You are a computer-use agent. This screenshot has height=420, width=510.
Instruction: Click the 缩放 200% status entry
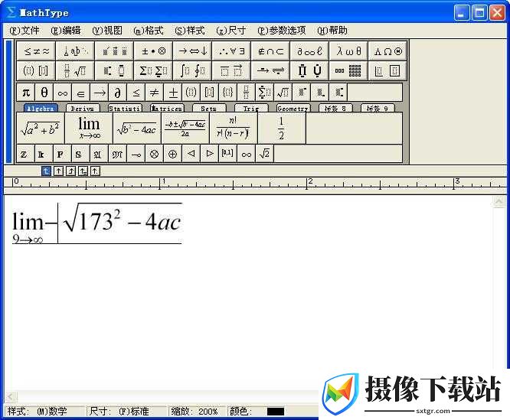tap(195, 412)
